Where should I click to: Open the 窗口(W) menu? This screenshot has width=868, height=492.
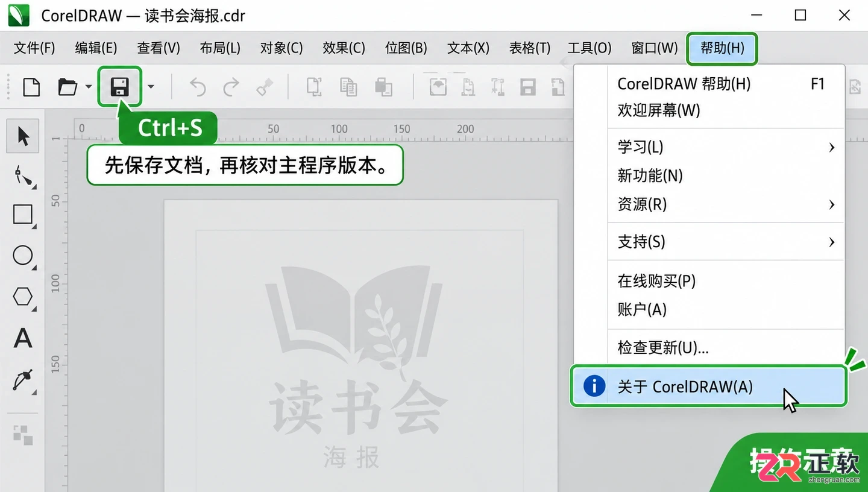pyautogui.click(x=655, y=48)
